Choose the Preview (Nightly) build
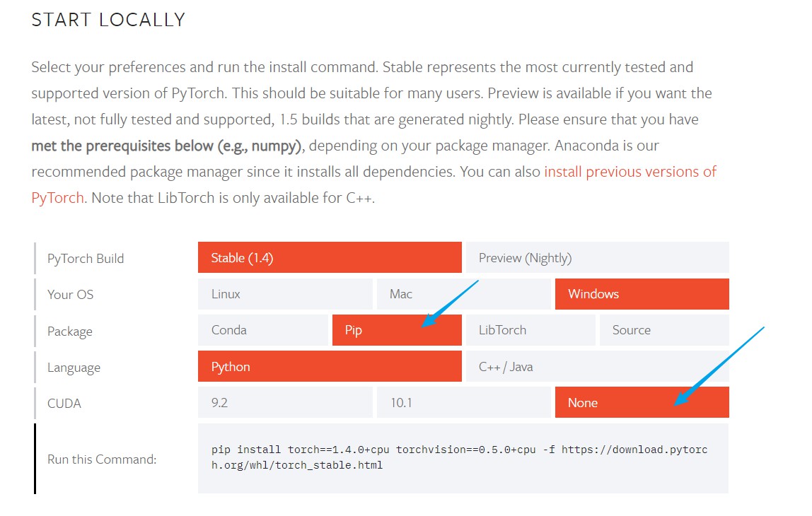This screenshot has height=516, width=812. pyautogui.click(x=597, y=257)
